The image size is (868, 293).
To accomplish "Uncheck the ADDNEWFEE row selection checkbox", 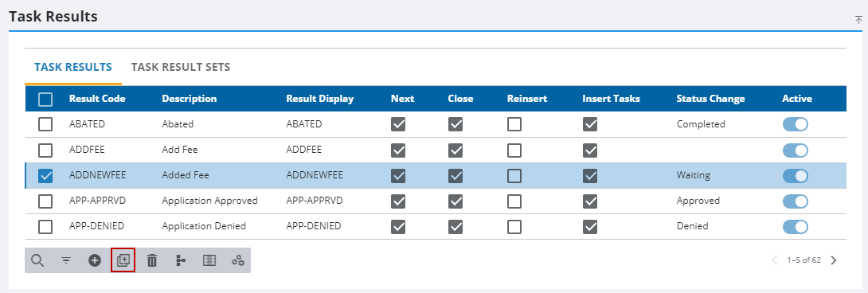I will pyautogui.click(x=45, y=176).
